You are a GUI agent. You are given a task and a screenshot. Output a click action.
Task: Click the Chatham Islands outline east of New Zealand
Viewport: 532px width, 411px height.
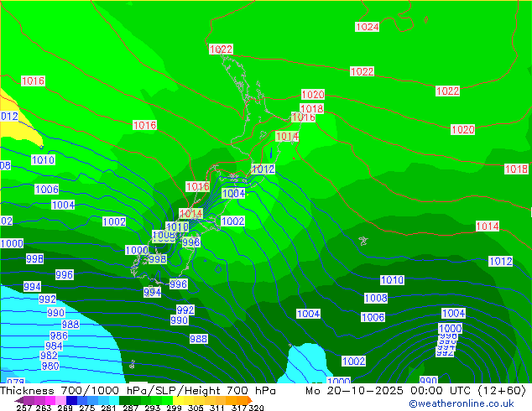363,241
